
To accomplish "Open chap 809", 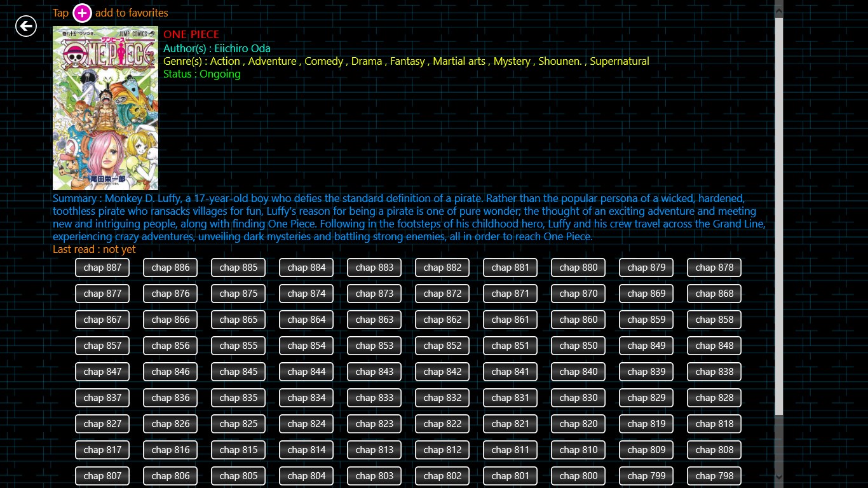I will point(646,450).
